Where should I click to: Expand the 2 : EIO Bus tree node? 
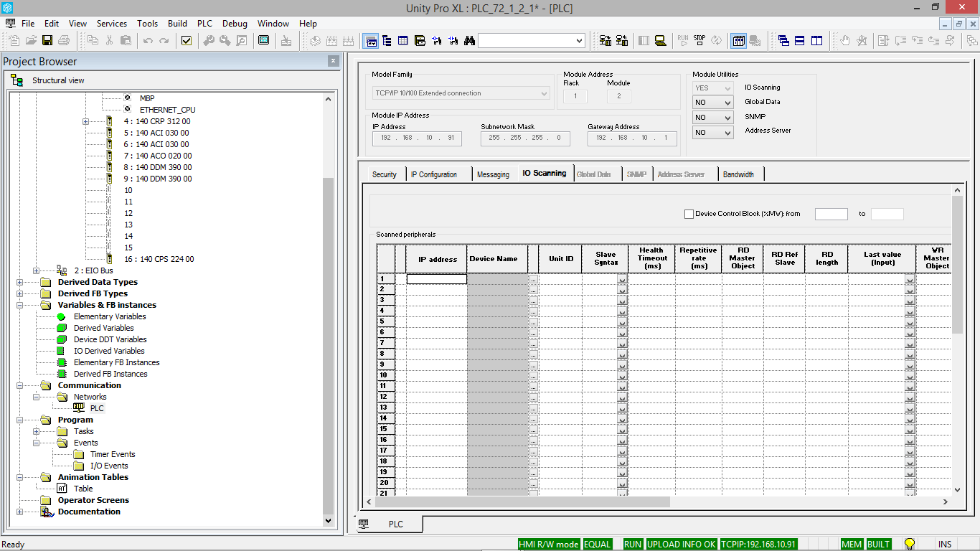[36, 270]
